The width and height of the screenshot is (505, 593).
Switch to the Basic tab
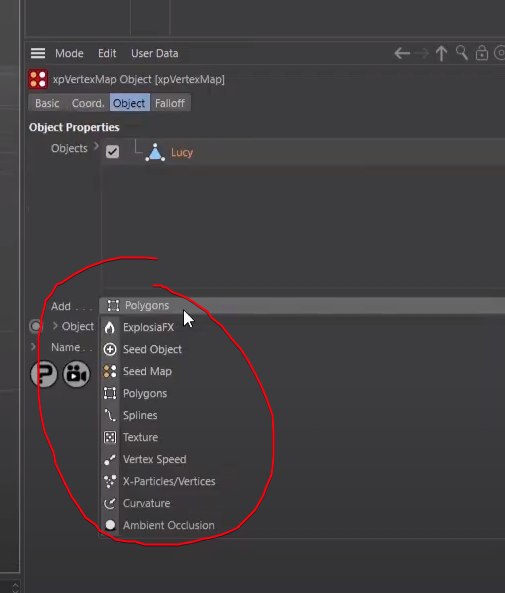[47, 103]
